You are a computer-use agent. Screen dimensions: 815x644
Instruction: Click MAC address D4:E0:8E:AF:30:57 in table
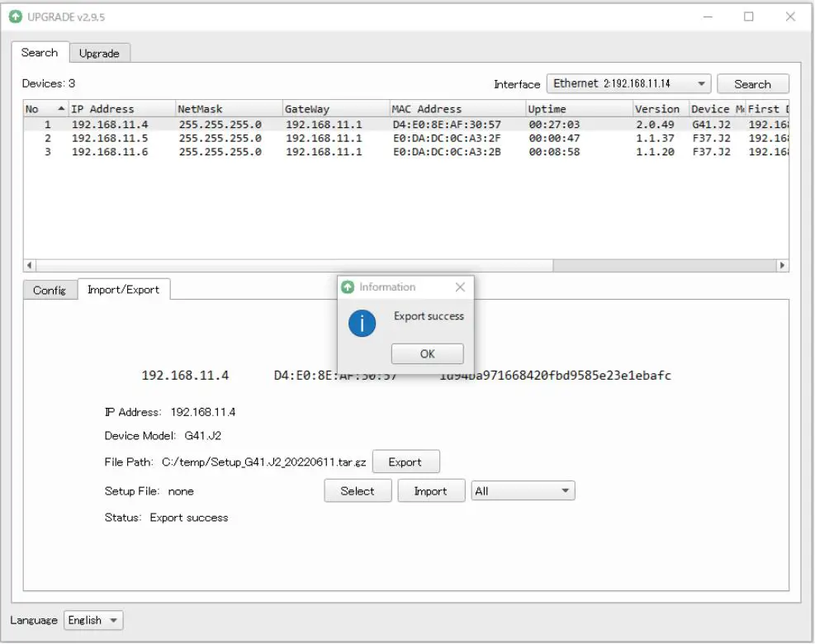pos(447,125)
